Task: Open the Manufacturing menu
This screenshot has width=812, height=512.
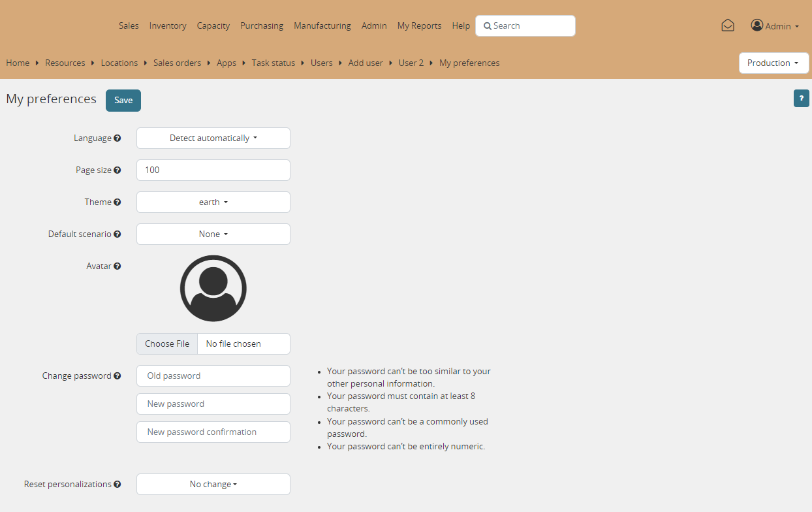Action: click(x=322, y=25)
